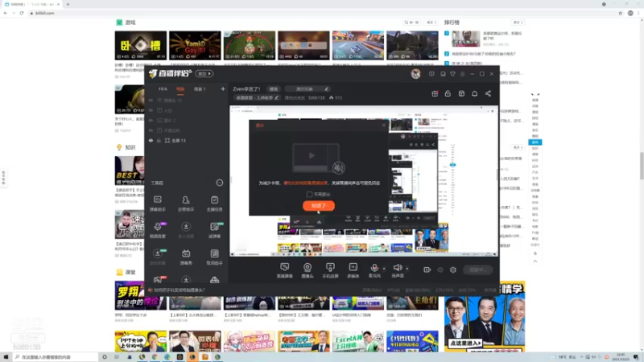644x362 pixels.
Task: Open the message icon next to avatar
Action: coord(431,74)
